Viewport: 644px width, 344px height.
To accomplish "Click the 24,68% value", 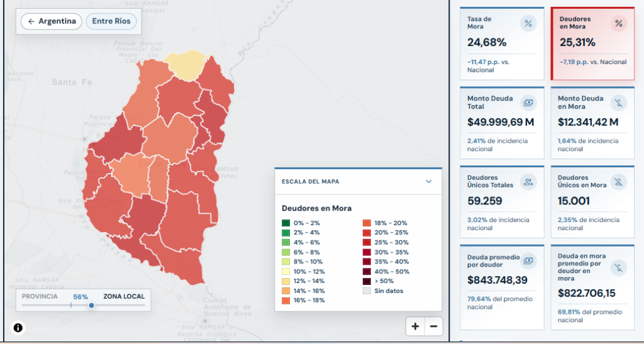I will point(487,42).
